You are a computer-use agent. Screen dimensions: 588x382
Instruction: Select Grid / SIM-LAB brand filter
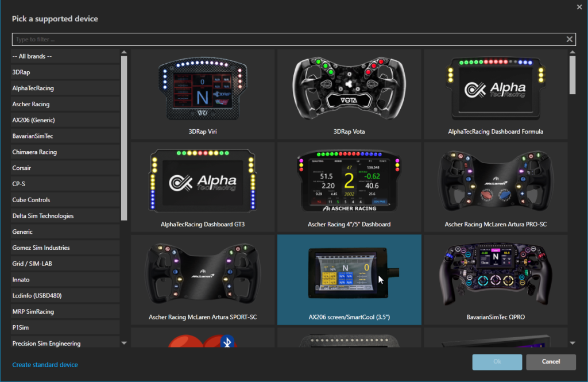coord(33,264)
